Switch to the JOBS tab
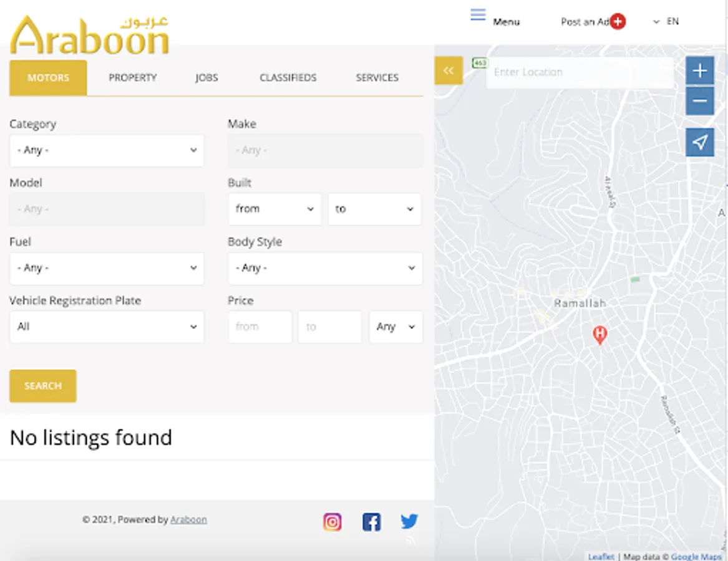Viewport: 728px width, 561px height. point(206,77)
